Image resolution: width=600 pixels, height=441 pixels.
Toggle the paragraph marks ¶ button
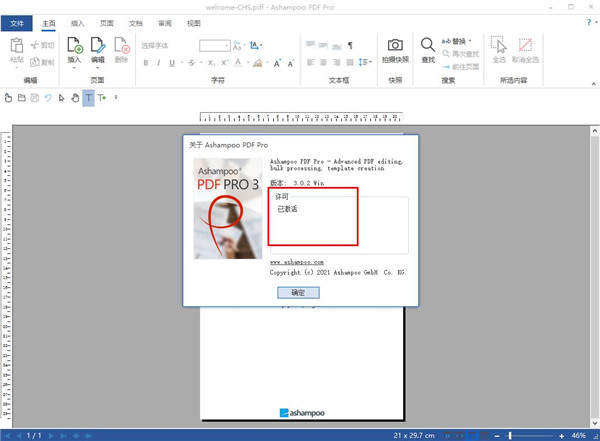point(350,45)
